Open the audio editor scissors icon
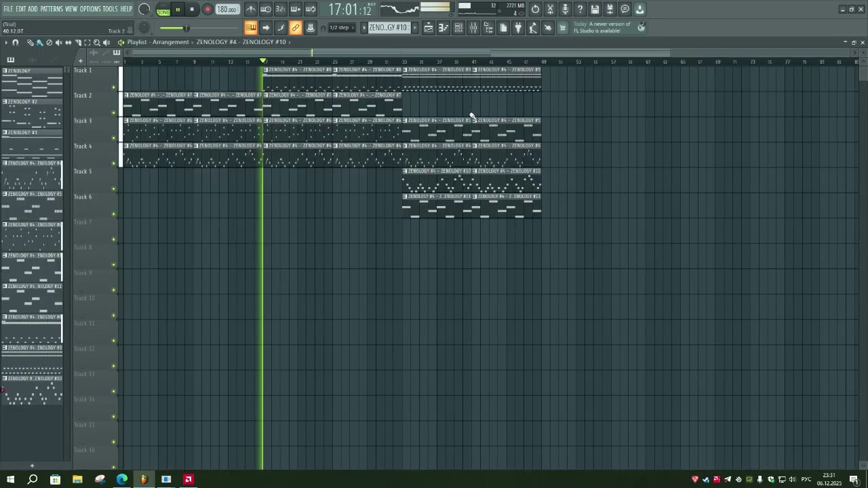This screenshot has width=868, height=488. [x=550, y=9]
